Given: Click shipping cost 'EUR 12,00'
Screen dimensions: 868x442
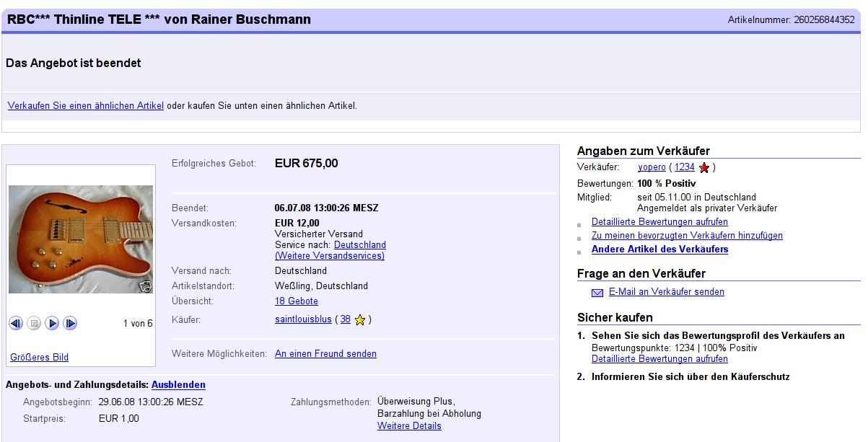Looking at the screenshot, I should (x=297, y=224).
